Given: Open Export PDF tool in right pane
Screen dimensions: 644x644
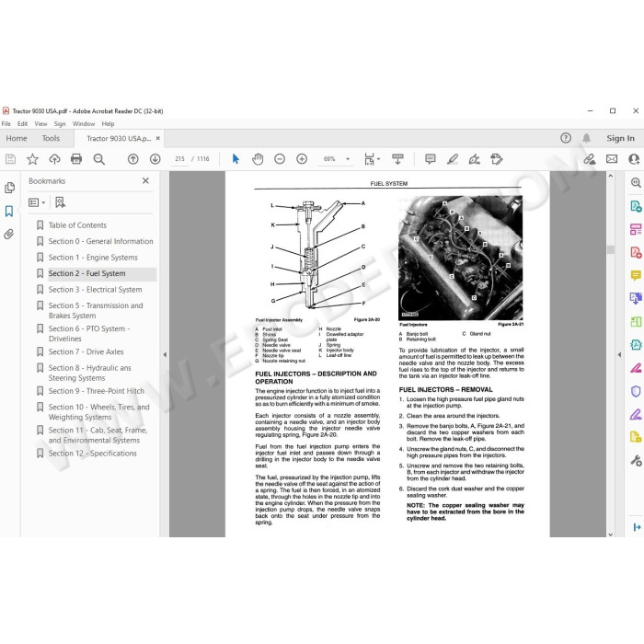Looking at the screenshot, I should coord(636,206).
